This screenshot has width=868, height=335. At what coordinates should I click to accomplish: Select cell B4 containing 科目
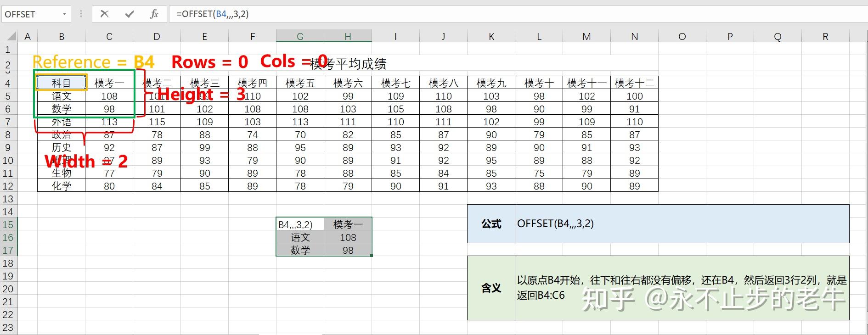tap(61, 83)
